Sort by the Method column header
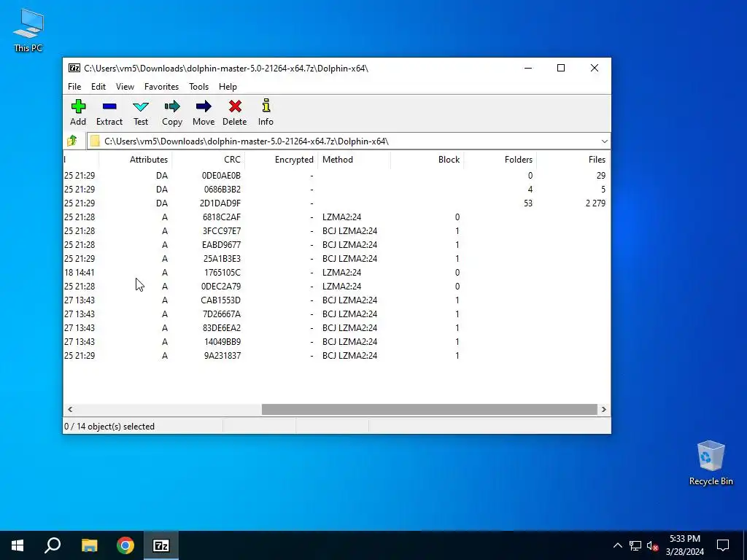This screenshot has width=747, height=560. click(x=354, y=160)
